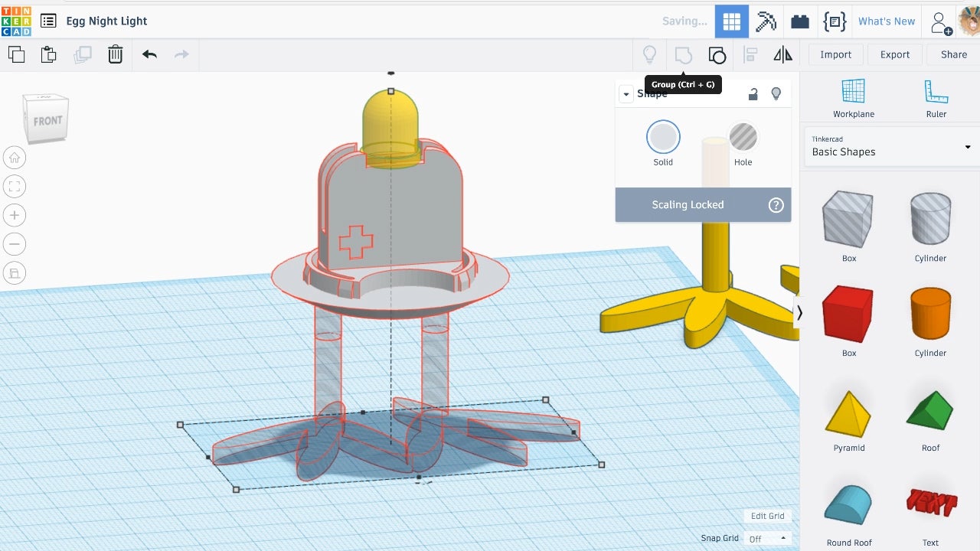Open the Basic Shapes category dropdown
980x551 pixels.
pyautogui.click(x=890, y=147)
